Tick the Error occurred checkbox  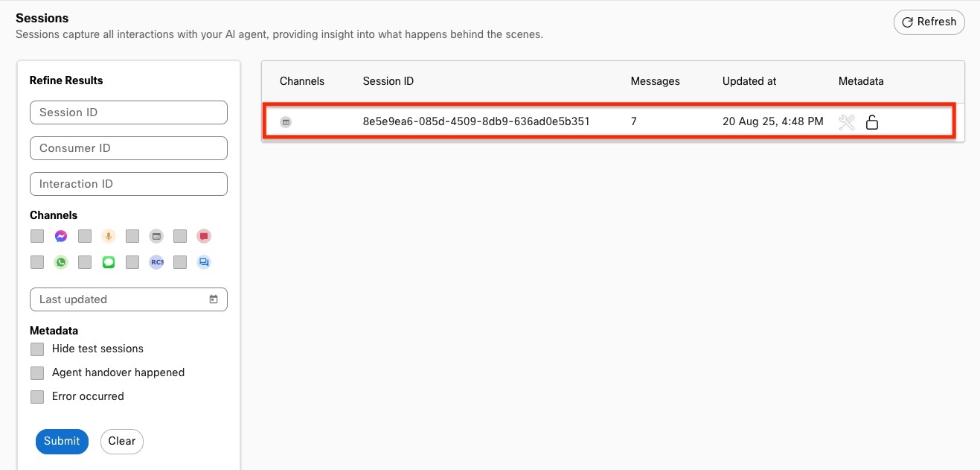click(x=37, y=397)
